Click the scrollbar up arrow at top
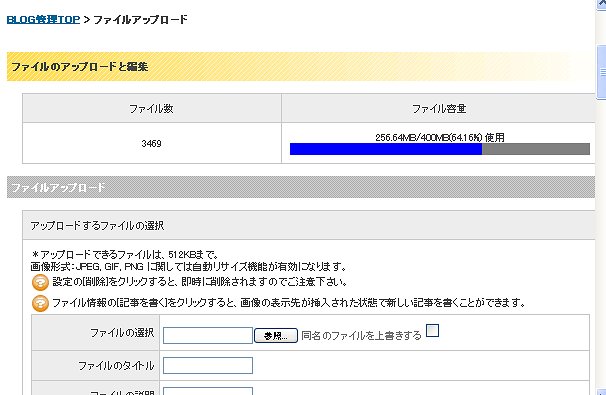Viewport: 606px width, 395px height. tap(601, 3)
